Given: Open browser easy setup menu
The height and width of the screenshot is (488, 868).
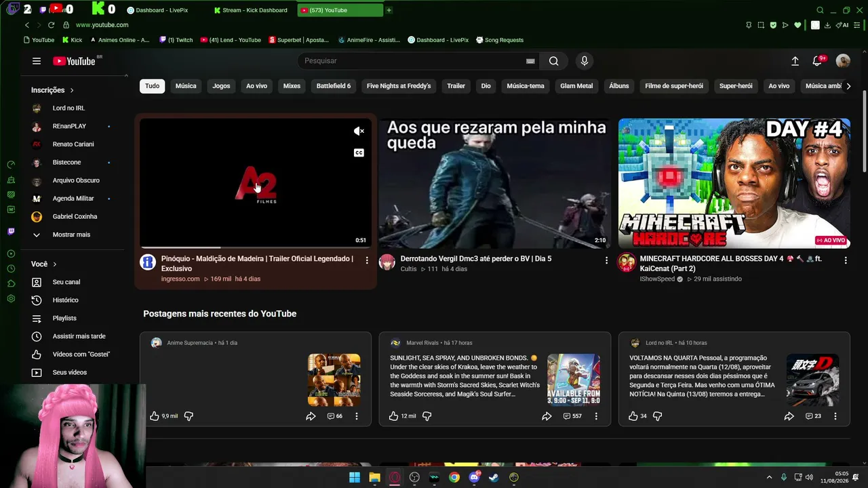Looking at the screenshot, I should [859, 25].
